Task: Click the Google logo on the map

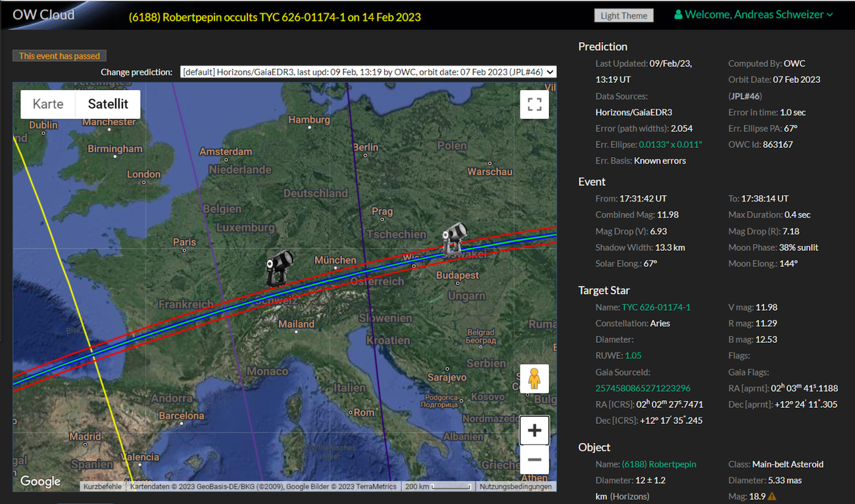Action: pos(40,482)
